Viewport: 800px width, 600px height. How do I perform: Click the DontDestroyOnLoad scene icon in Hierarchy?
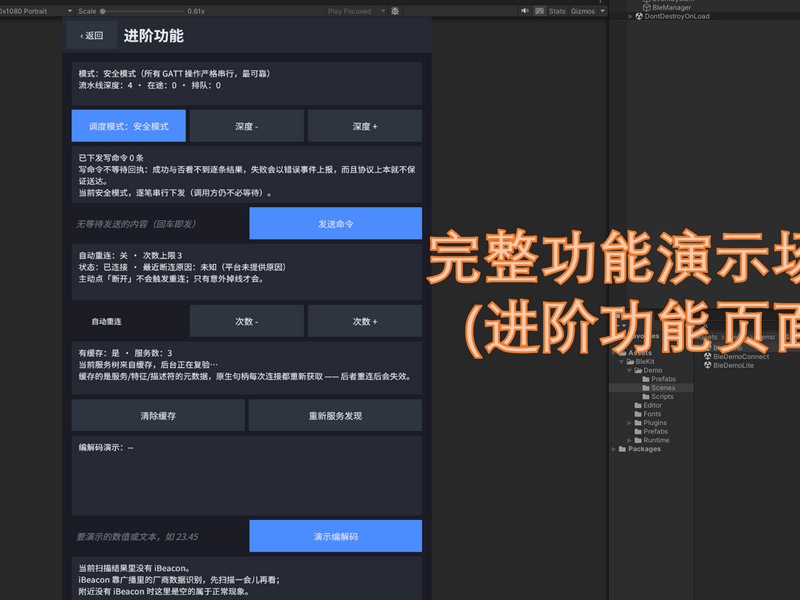639,16
